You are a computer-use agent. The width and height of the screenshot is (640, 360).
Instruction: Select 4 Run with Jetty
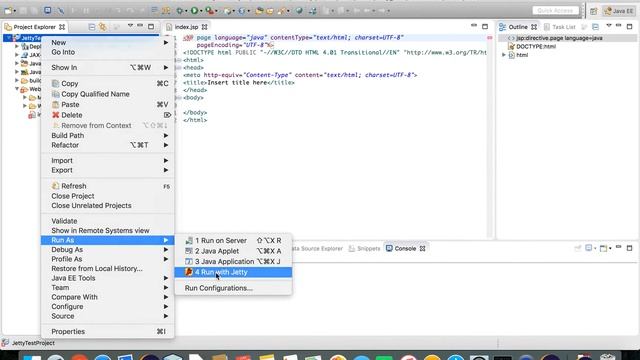[233, 272]
